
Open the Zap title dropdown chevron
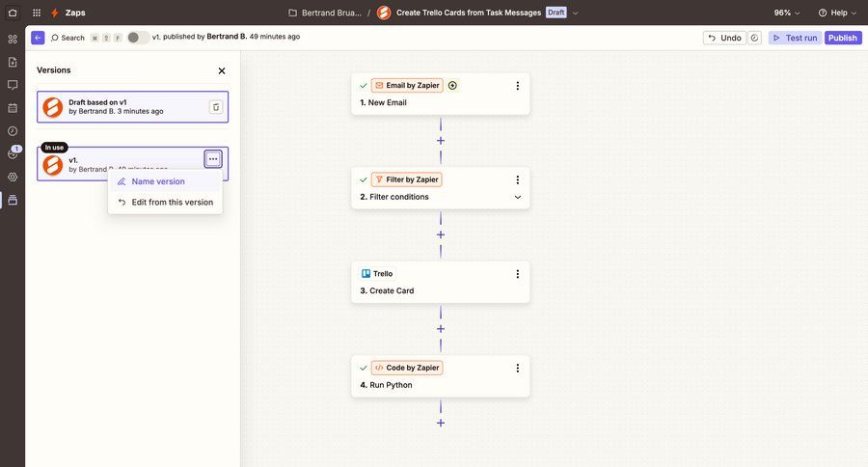click(575, 13)
